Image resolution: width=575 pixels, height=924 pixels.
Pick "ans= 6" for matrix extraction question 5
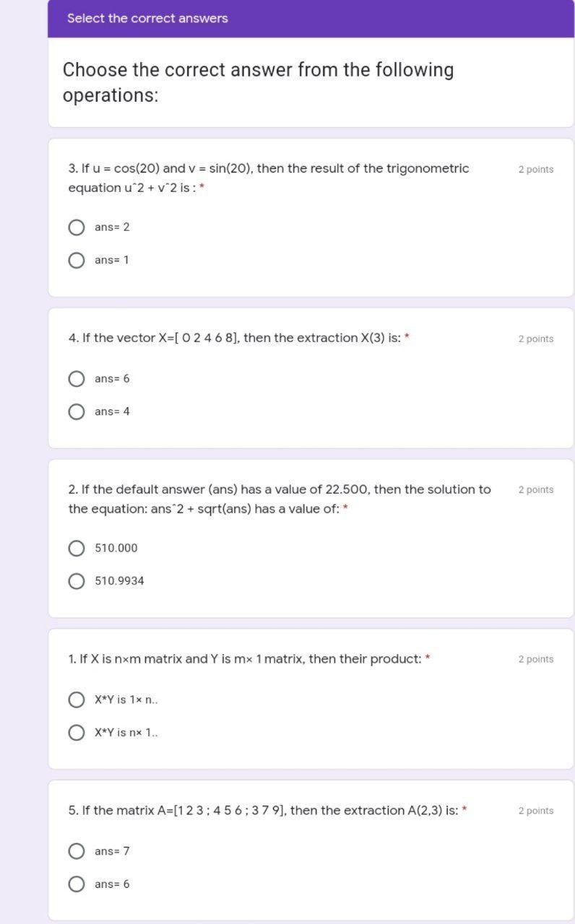click(77, 883)
